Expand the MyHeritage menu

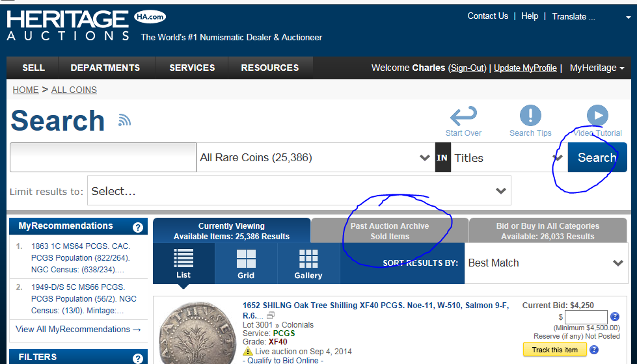pos(597,68)
